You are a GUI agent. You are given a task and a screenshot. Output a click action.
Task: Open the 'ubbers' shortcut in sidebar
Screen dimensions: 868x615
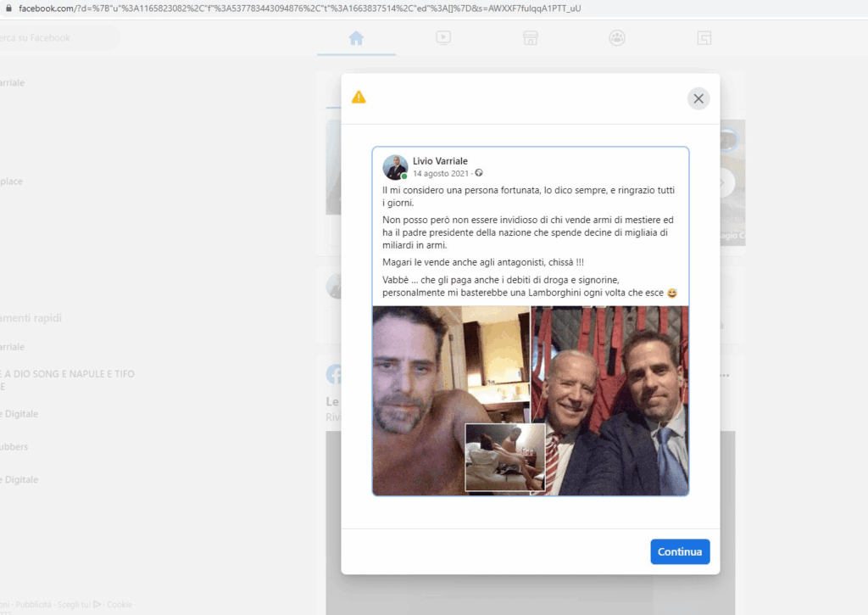(x=14, y=446)
